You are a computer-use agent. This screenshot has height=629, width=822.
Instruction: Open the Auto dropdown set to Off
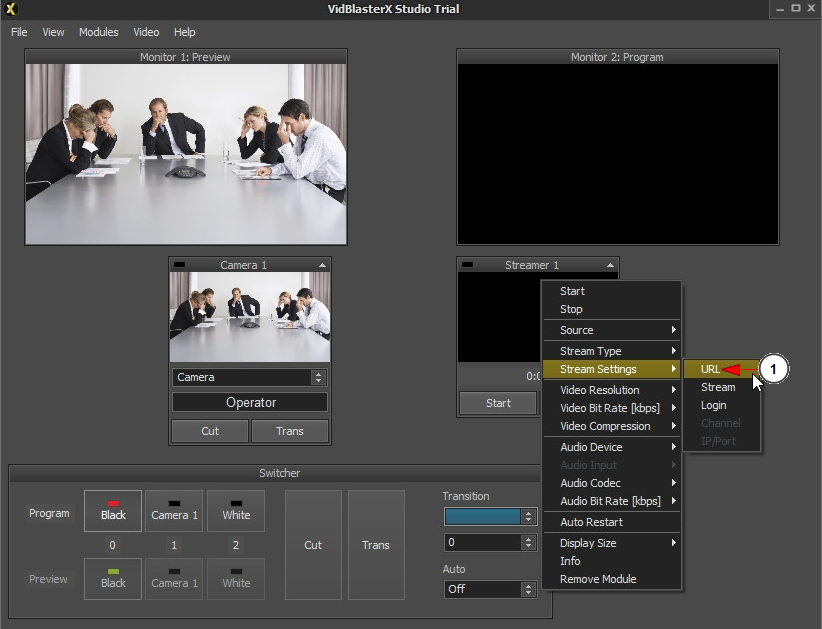pyautogui.click(x=490, y=589)
